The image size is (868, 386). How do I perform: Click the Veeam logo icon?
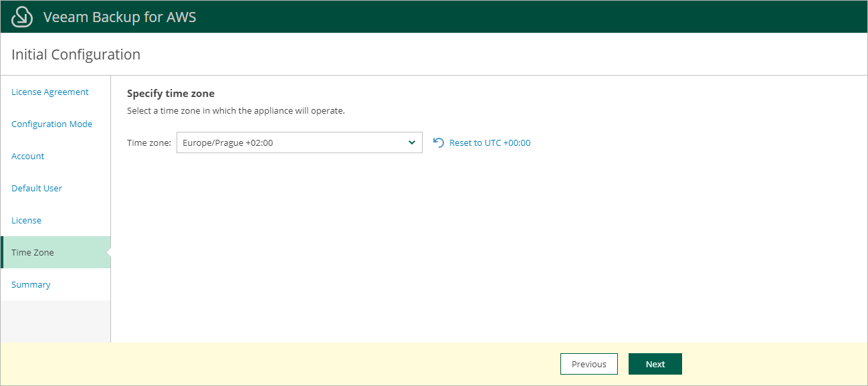click(x=22, y=17)
